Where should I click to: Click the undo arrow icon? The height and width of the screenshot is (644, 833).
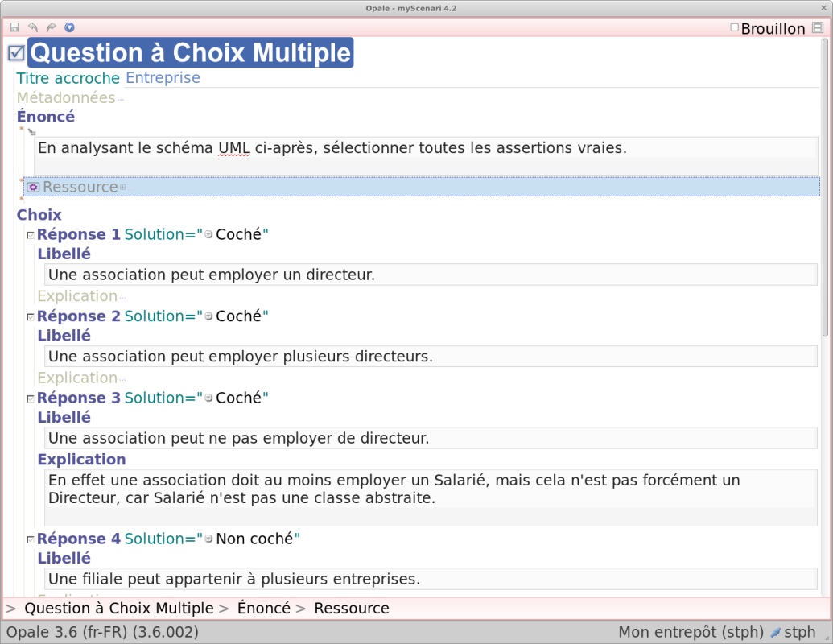pyautogui.click(x=33, y=27)
